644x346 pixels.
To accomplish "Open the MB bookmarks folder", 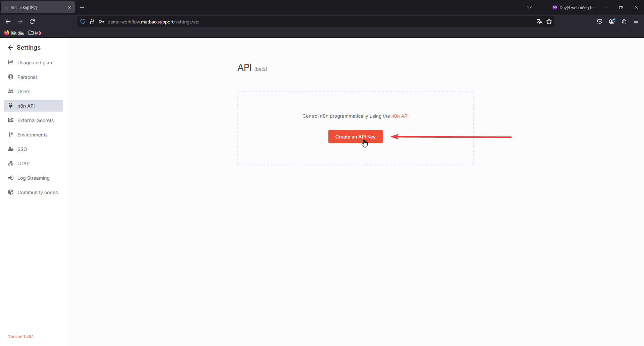I will point(35,33).
